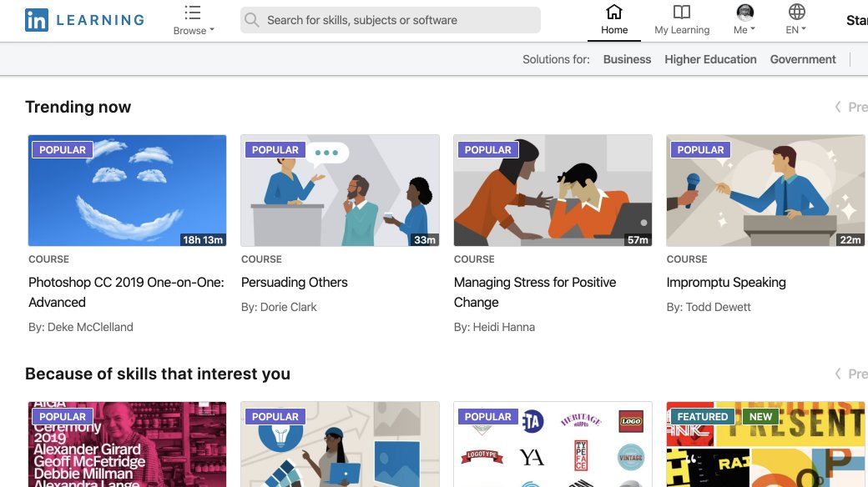Expand the Me dropdown arrow
The height and width of the screenshot is (487, 868).
[752, 29]
